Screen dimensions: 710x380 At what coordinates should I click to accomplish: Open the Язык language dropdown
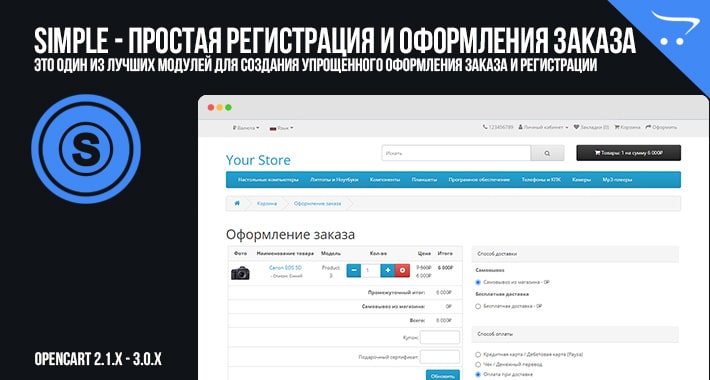click(x=282, y=128)
